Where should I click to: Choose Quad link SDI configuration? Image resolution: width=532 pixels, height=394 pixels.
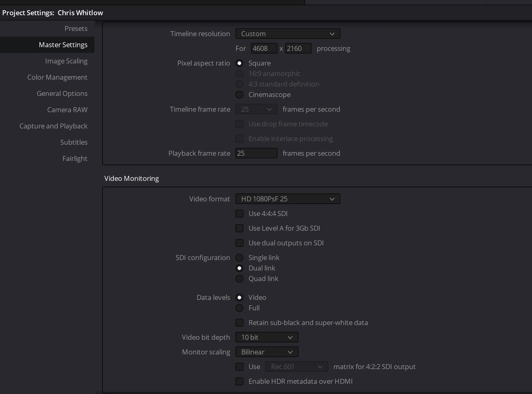tap(239, 279)
